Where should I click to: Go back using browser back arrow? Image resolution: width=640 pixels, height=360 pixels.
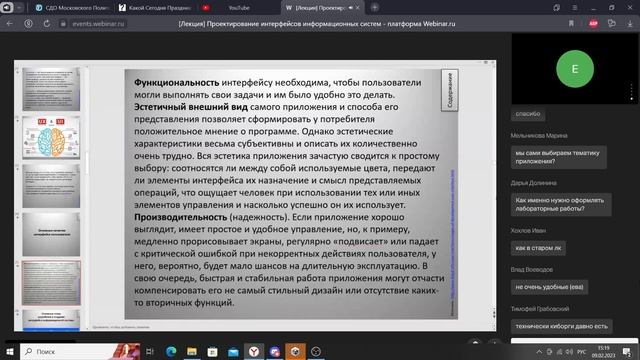pos(9,24)
